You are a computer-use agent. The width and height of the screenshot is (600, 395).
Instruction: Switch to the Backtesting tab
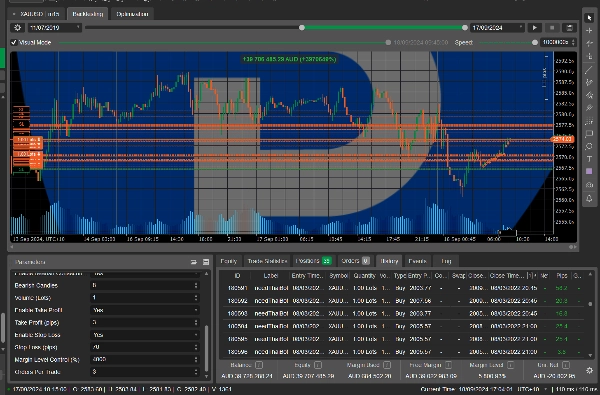88,14
